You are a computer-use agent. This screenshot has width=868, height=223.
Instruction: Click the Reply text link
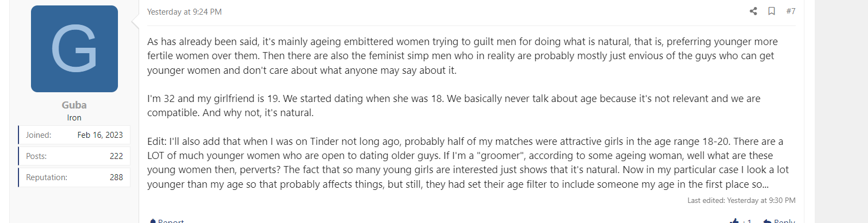point(784,221)
